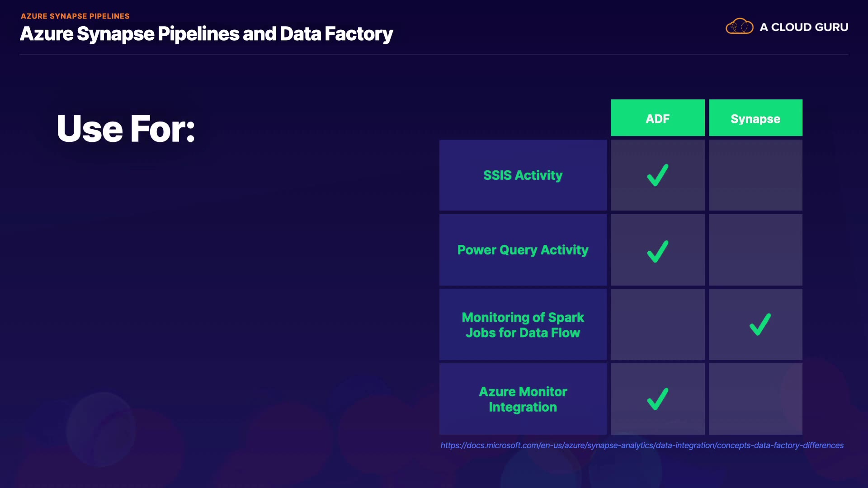Open the docs.microsoft.com data factory differences link
Viewport: 868px width, 488px height.
(x=642, y=446)
